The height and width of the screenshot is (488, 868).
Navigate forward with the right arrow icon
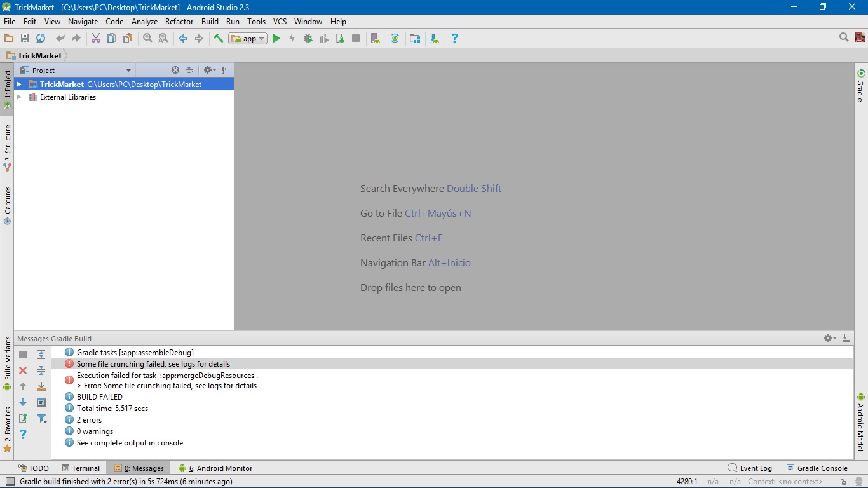(199, 39)
